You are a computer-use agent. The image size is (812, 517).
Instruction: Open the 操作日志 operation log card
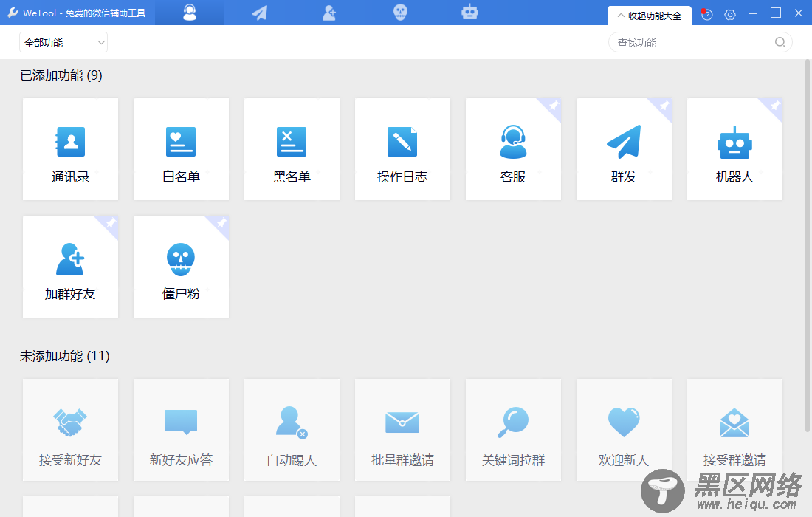402,149
